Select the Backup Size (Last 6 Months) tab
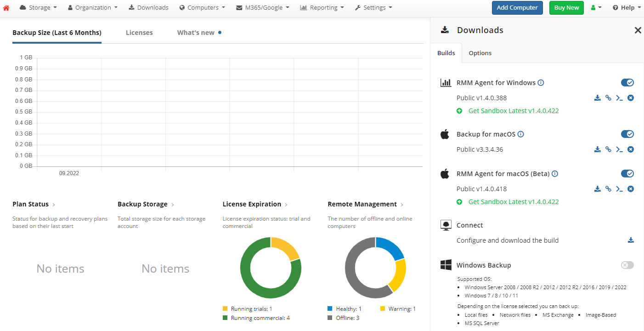 point(57,33)
